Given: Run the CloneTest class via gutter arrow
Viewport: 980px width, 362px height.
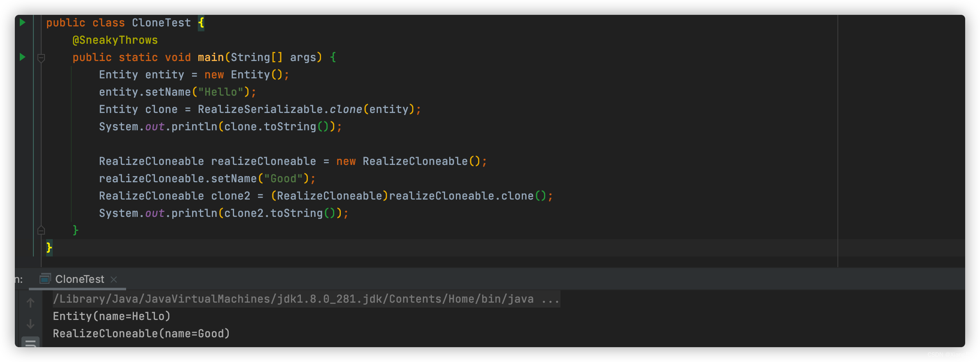Looking at the screenshot, I should pos(23,22).
